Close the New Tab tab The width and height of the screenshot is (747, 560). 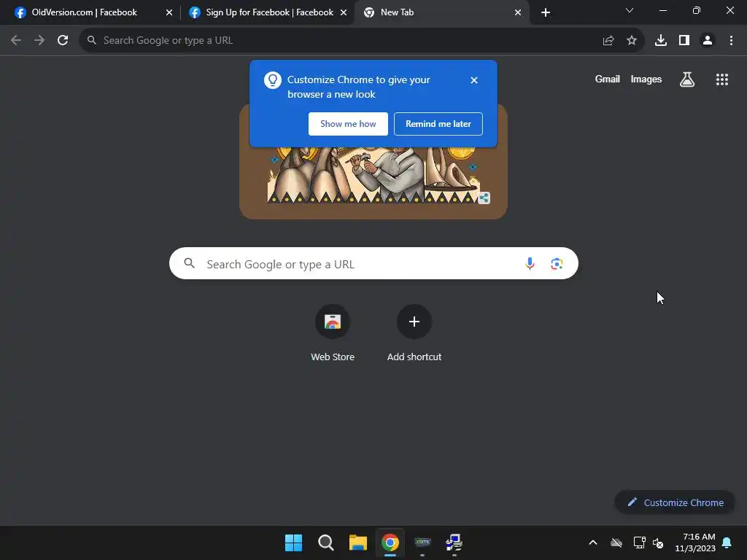point(518,12)
